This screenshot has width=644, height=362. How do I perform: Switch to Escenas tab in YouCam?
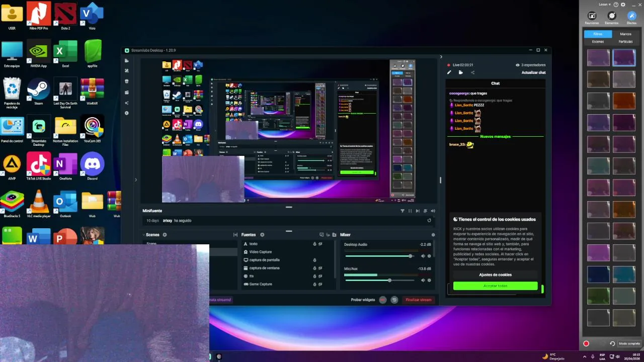point(598,41)
